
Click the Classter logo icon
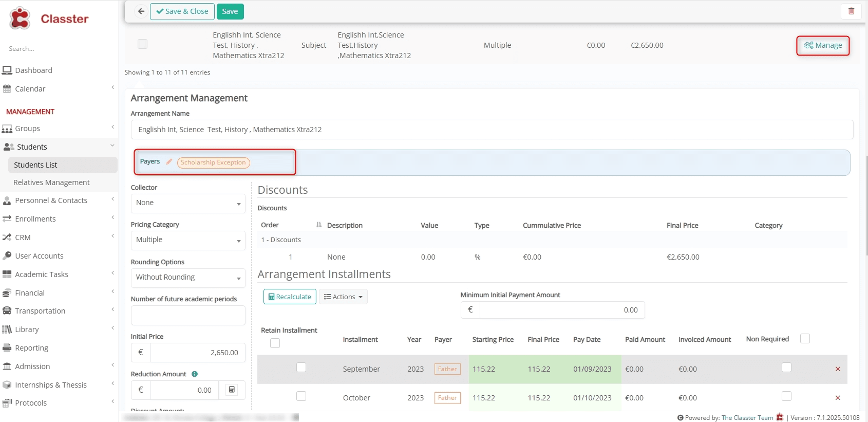click(x=20, y=19)
